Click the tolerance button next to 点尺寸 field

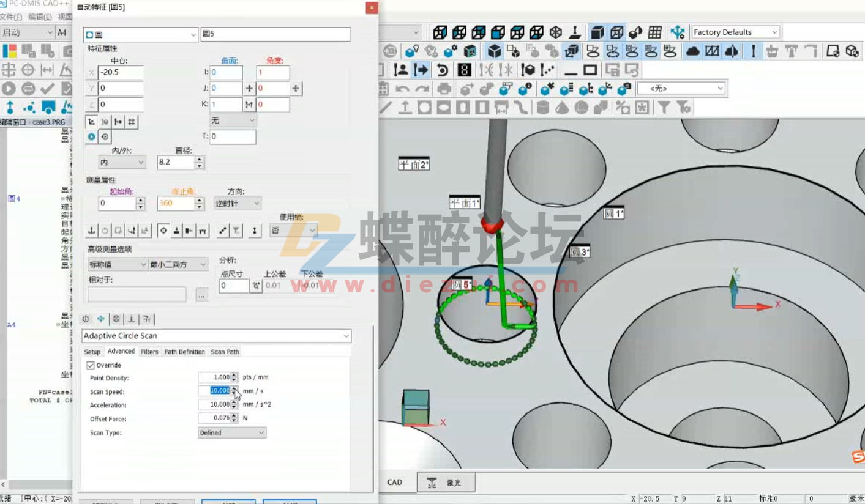point(257,284)
